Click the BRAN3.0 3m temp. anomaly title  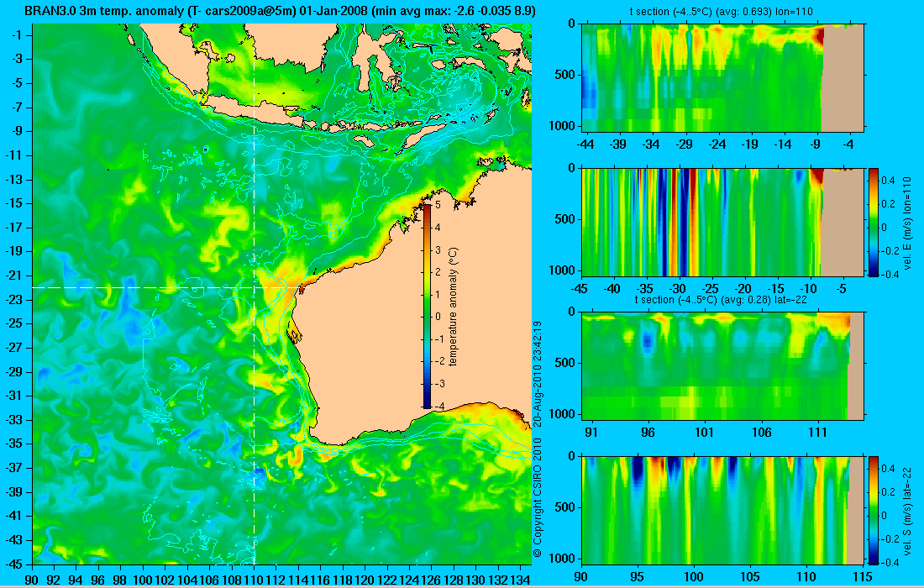pyautogui.click(x=280, y=11)
